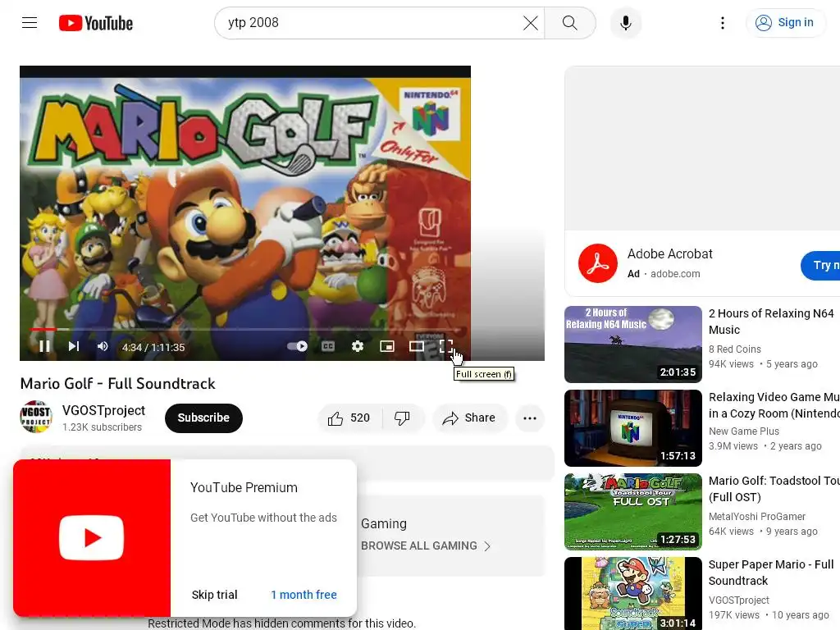Switch to theater mode

click(416, 347)
